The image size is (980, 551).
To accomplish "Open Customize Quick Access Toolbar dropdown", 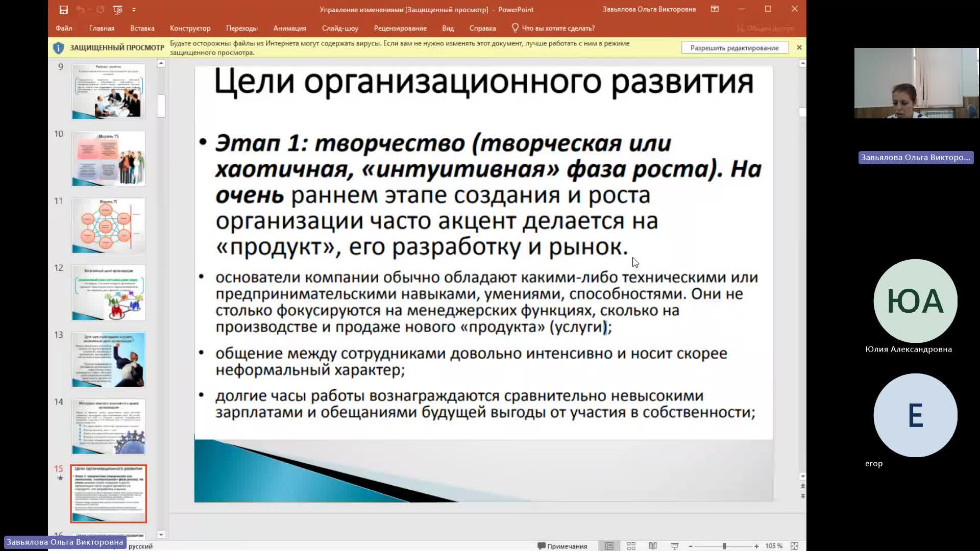I will coord(134,10).
